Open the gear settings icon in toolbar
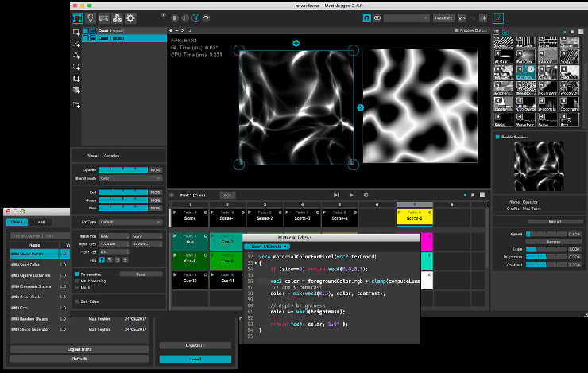The height and width of the screenshot is (373, 588). click(x=130, y=18)
